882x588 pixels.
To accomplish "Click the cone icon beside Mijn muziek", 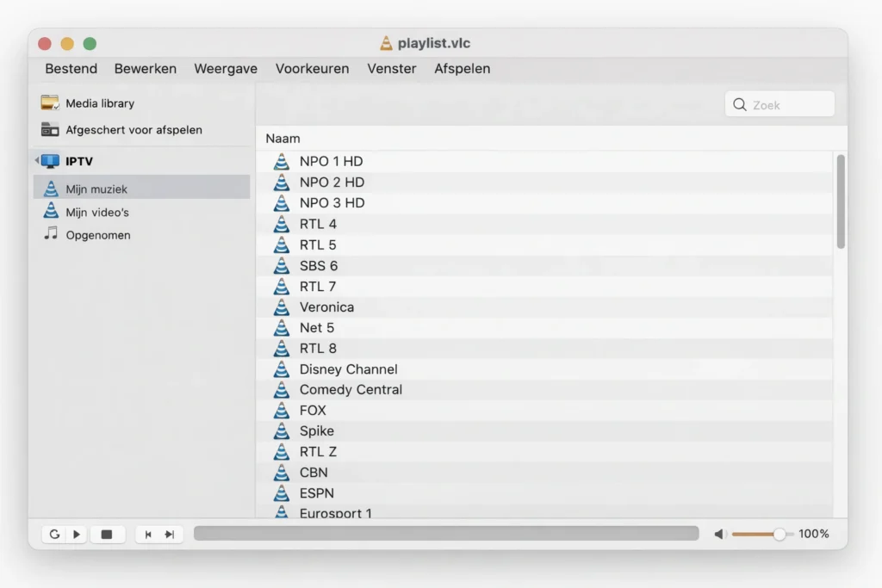I will [51, 189].
